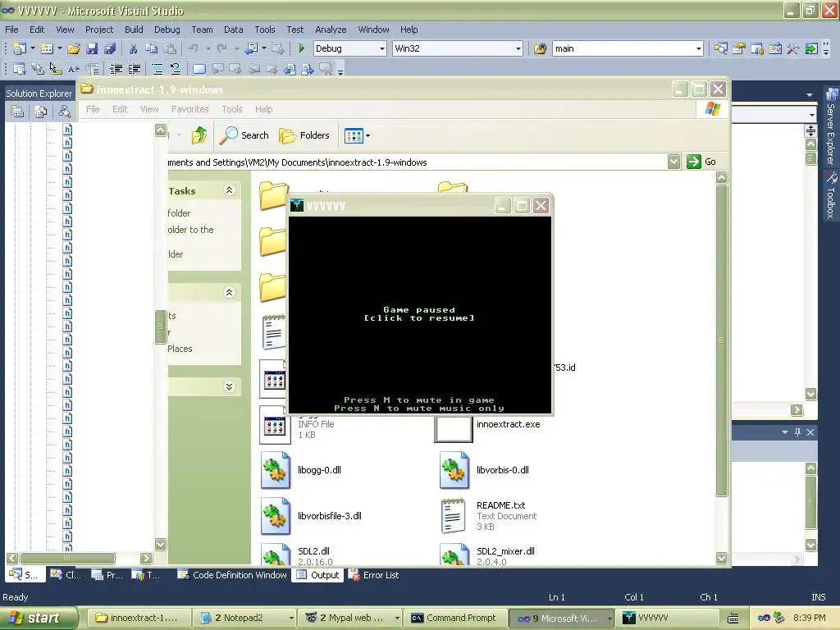Click the innoextract.exe file name
Screen dimensions: 840x630
509,424
